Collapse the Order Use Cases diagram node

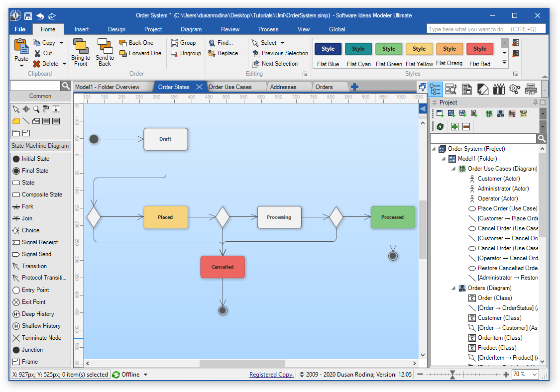[x=453, y=169]
